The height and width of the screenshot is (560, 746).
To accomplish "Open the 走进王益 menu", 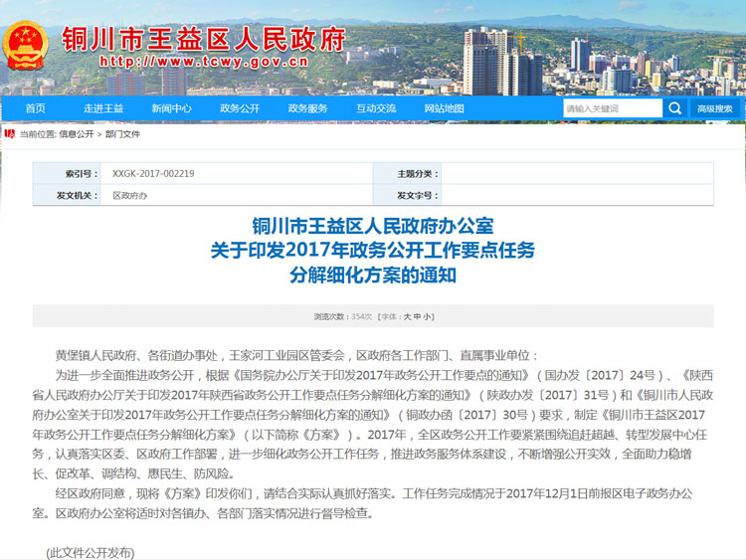I will (103, 108).
